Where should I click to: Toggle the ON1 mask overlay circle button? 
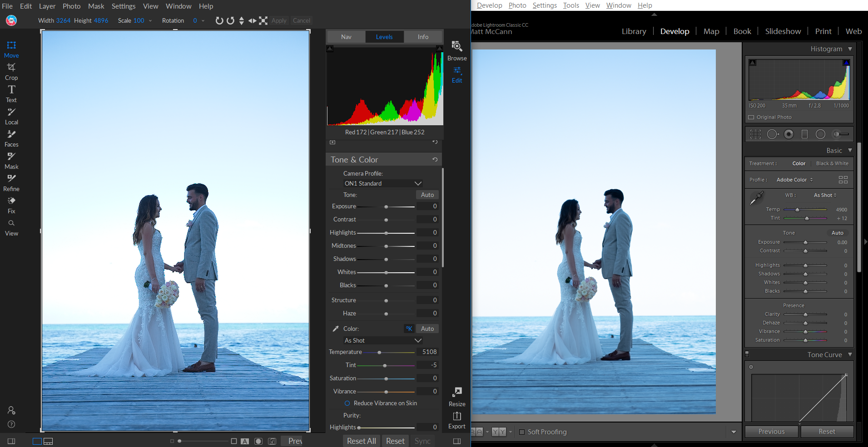[258, 441]
